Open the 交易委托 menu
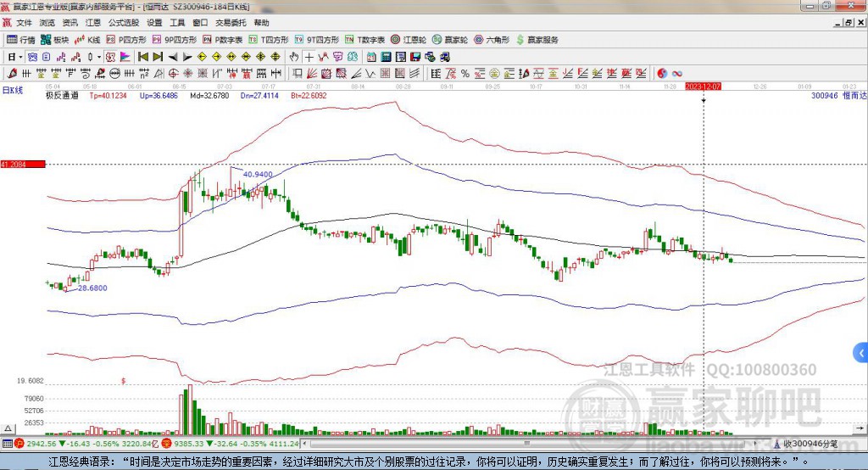This screenshot has height=470, width=868. pyautogui.click(x=231, y=23)
